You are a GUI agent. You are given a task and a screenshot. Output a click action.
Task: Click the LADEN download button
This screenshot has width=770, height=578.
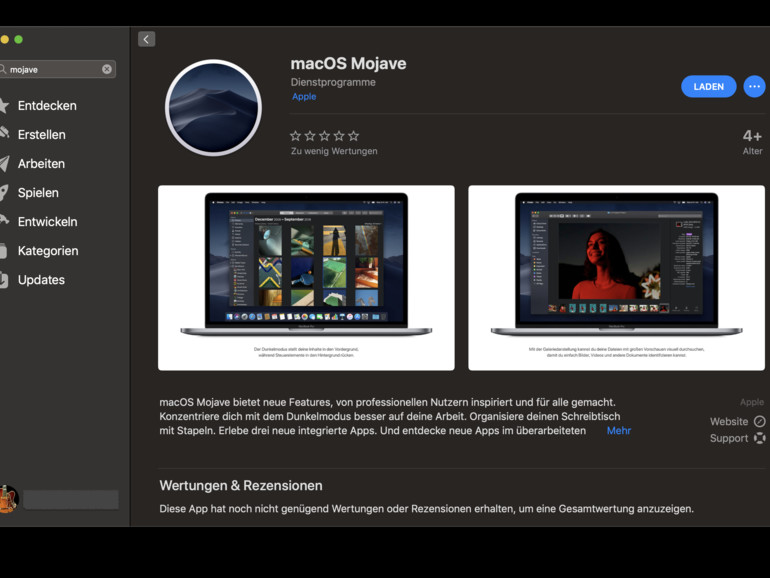tap(709, 86)
